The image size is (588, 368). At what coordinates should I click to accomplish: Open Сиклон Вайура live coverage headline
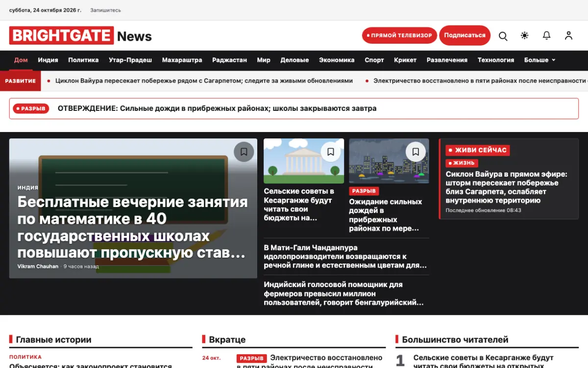point(506,187)
